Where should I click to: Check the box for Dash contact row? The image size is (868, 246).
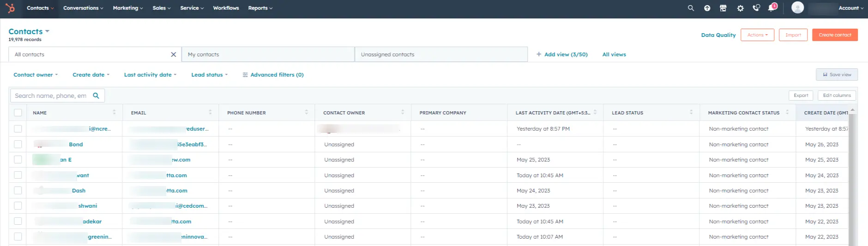tap(18, 191)
